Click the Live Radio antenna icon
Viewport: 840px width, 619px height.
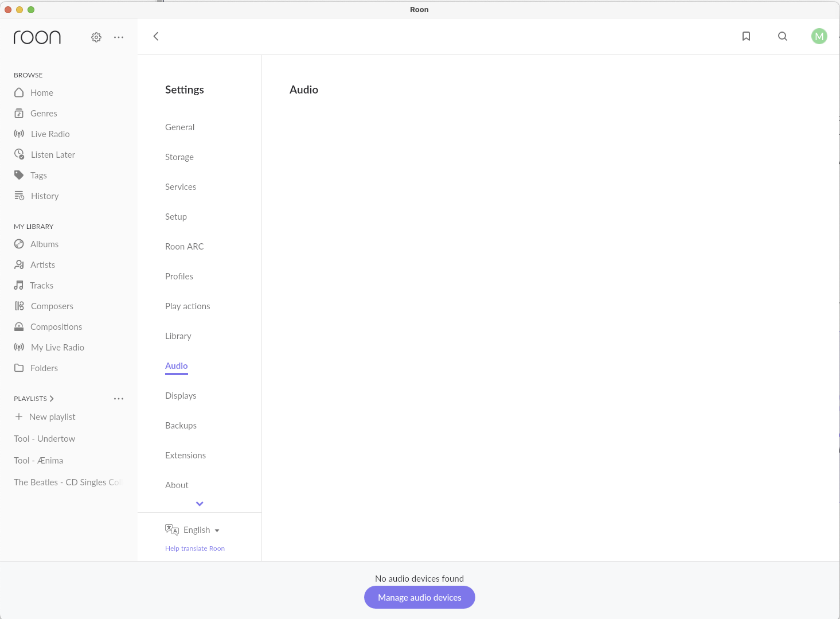(x=19, y=134)
